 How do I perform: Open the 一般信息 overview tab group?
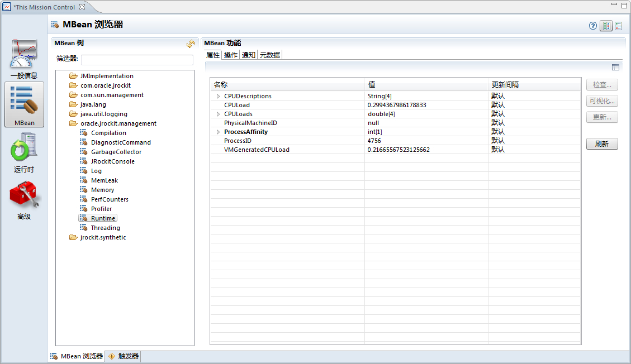24,58
